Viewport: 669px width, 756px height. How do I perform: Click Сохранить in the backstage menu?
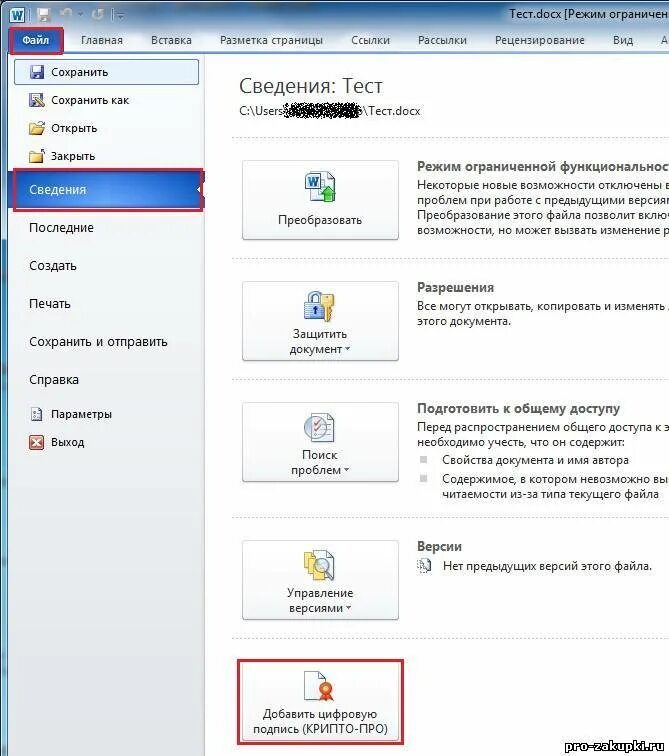click(x=107, y=72)
